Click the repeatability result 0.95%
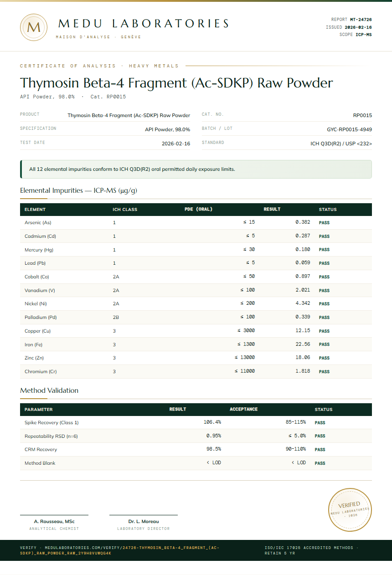Viewport: 392px width, 575px height. coord(214,436)
